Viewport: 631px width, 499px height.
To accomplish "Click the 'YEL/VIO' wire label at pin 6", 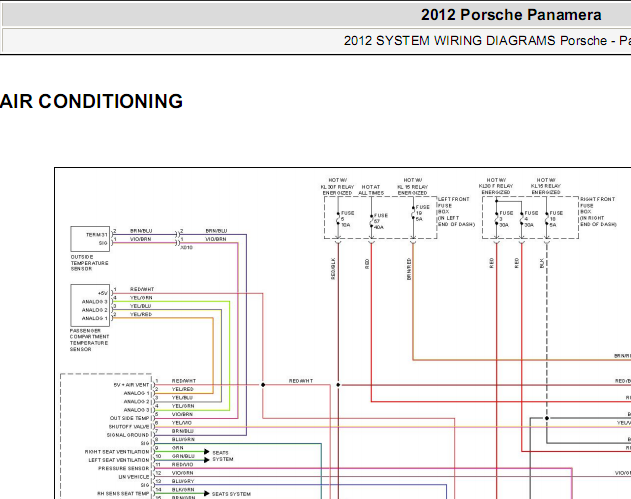I will point(182,423).
